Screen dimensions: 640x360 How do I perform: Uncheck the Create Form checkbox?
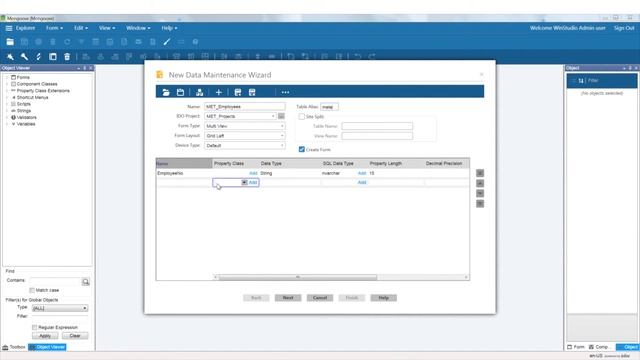pyautogui.click(x=302, y=149)
